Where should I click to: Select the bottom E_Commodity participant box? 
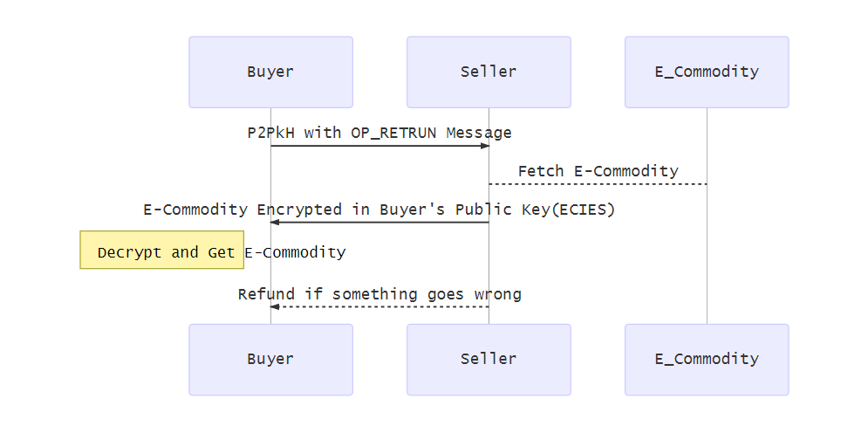coord(707,360)
